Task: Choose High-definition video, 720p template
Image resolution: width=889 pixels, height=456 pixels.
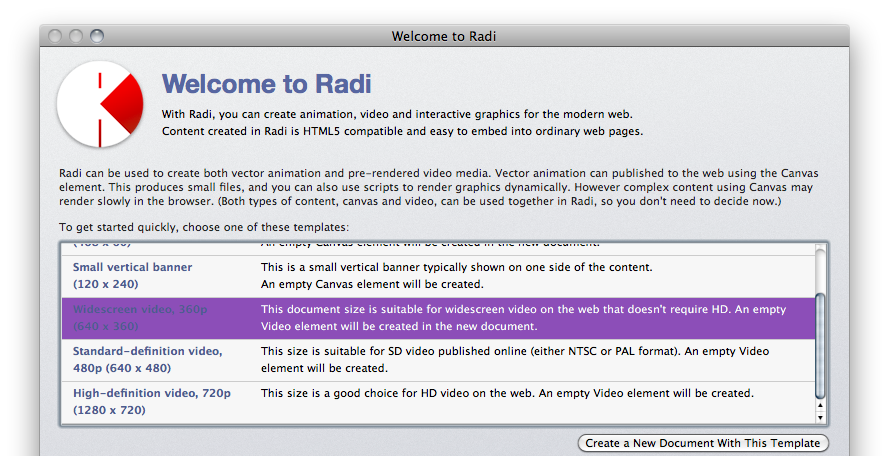Action: [438, 402]
